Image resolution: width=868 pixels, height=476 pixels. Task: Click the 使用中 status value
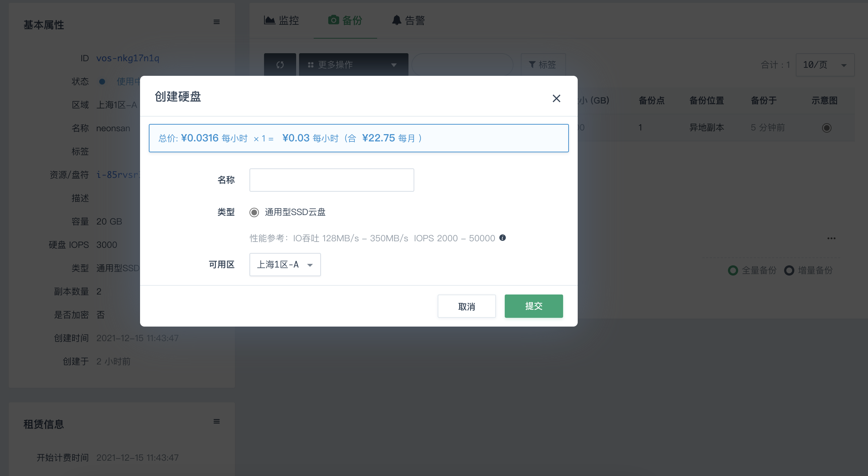coord(128,82)
